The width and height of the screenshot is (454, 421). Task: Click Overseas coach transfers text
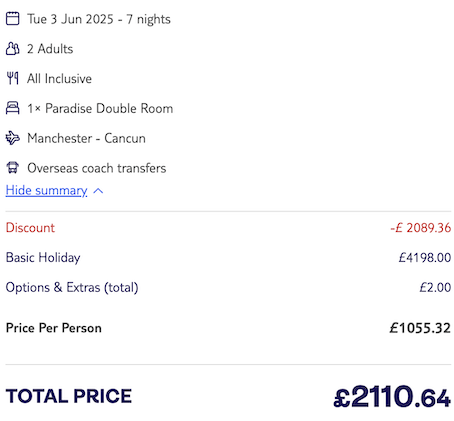click(x=97, y=168)
